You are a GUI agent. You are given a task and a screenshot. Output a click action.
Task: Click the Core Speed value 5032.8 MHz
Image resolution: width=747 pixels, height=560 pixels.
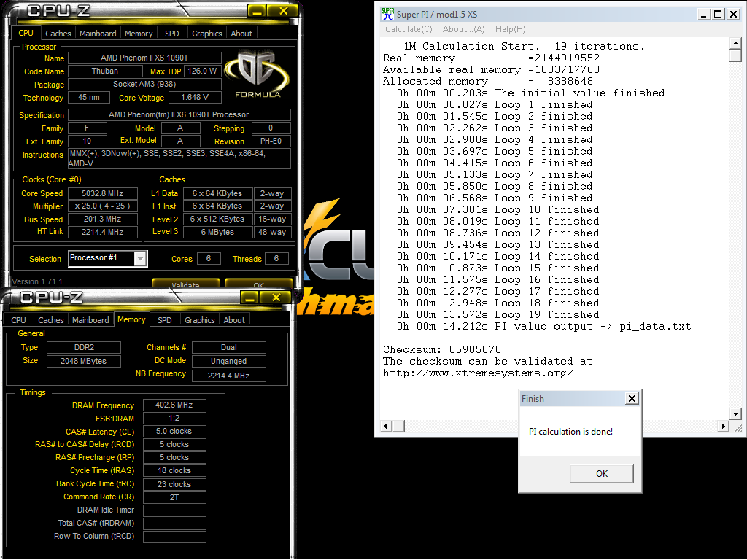point(103,193)
